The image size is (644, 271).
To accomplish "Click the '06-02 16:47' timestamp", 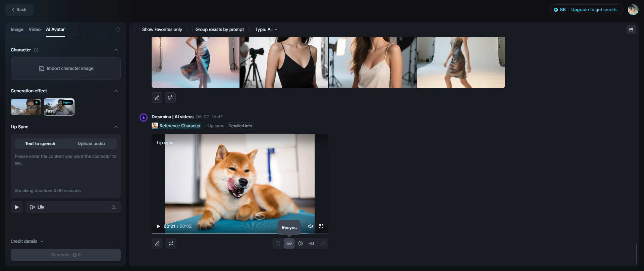I will click(209, 117).
